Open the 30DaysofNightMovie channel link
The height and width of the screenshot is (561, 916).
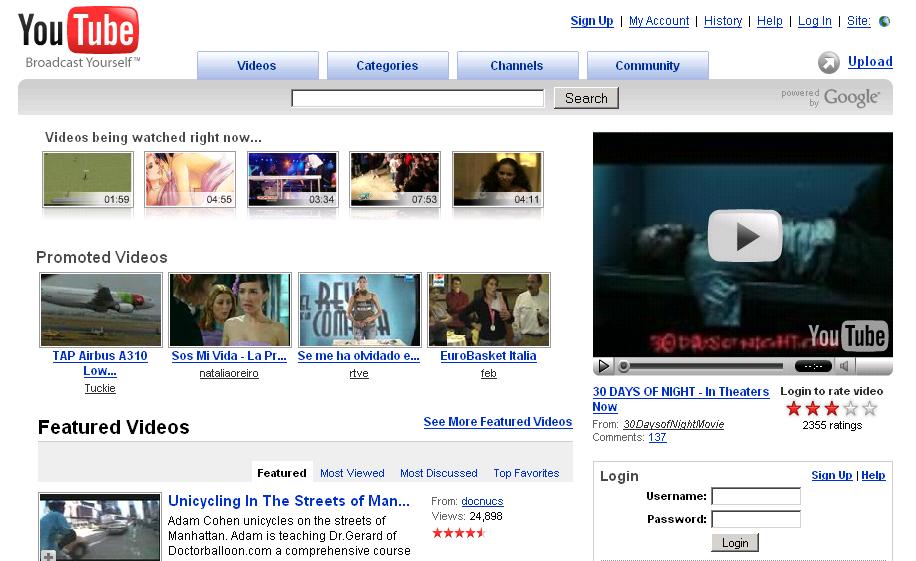point(674,424)
